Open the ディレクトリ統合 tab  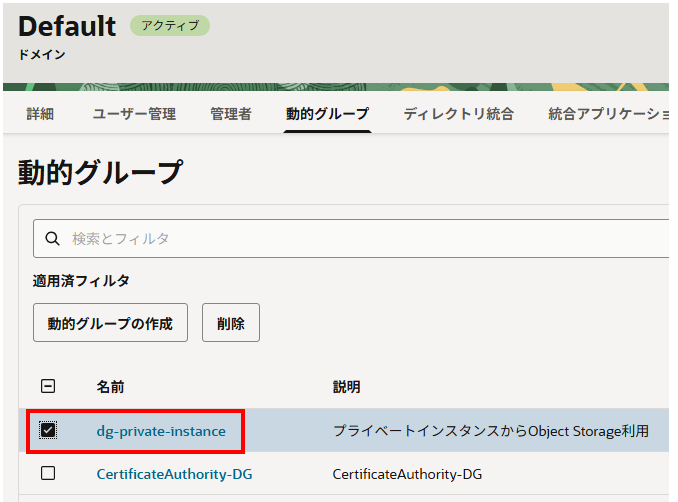tap(458, 114)
